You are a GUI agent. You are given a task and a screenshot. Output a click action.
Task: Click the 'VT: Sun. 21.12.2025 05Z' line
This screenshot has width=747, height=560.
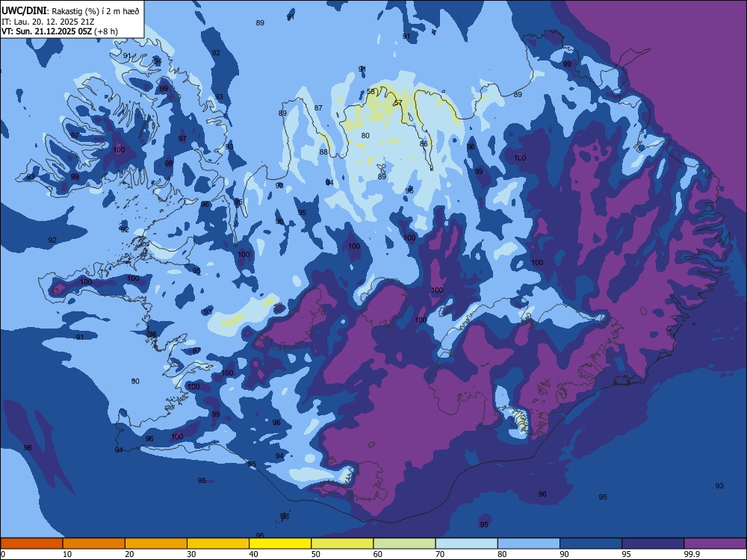46,31
